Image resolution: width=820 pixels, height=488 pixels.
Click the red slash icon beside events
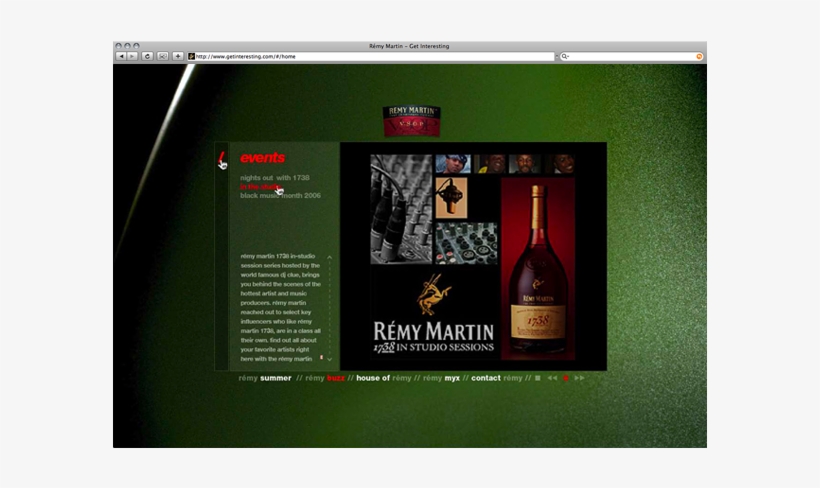click(221, 157)
